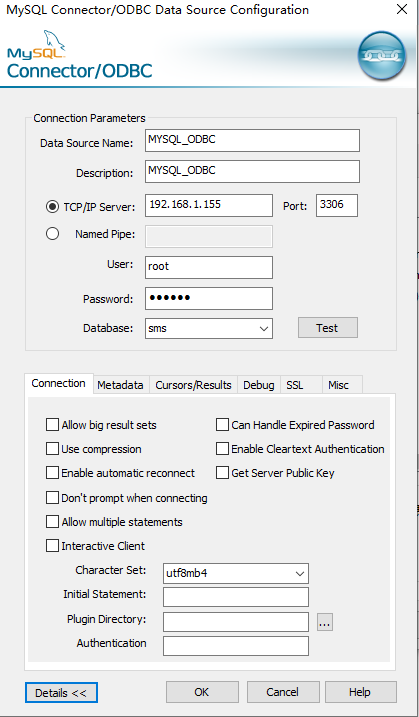Click the blue chain link globe icon
Viewport: 419px width, 717px height.
[x=382, y=56]
